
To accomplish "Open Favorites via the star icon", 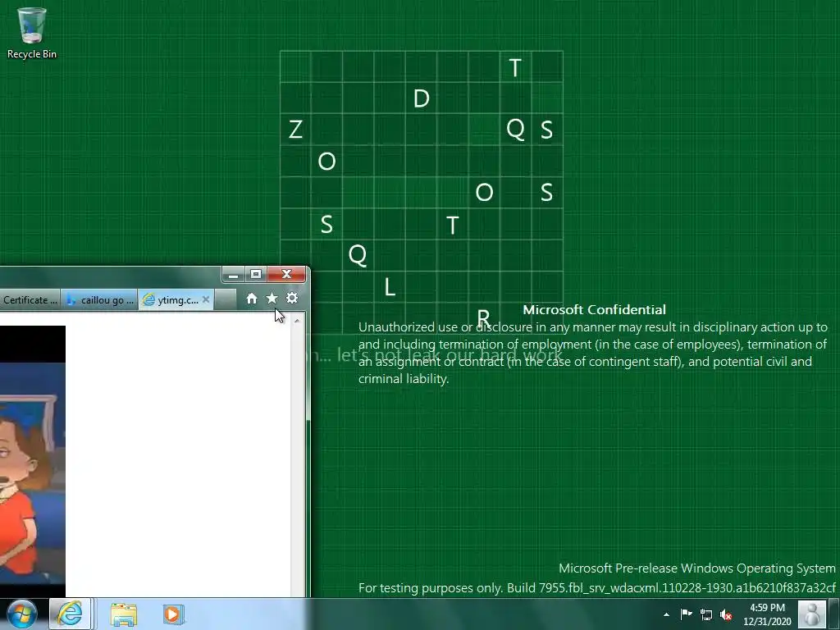I will click(x=272, y=299).
